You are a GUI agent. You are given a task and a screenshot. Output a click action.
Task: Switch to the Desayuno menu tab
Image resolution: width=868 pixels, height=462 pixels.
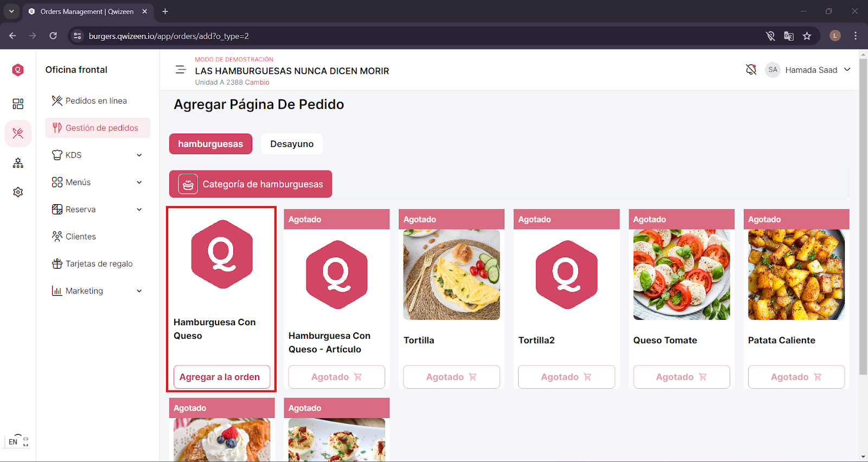(292, 144)
